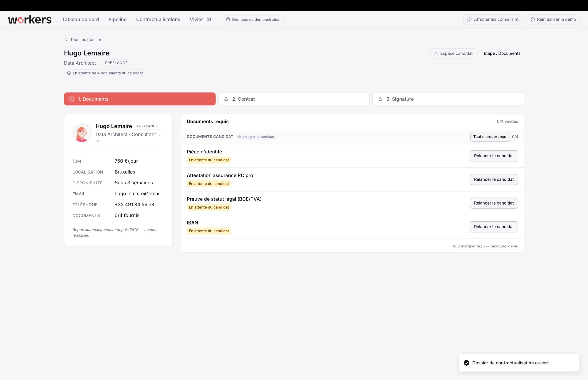Click the lock icon on step 3. Signature

pyautogui.click(x=380, y=99)
